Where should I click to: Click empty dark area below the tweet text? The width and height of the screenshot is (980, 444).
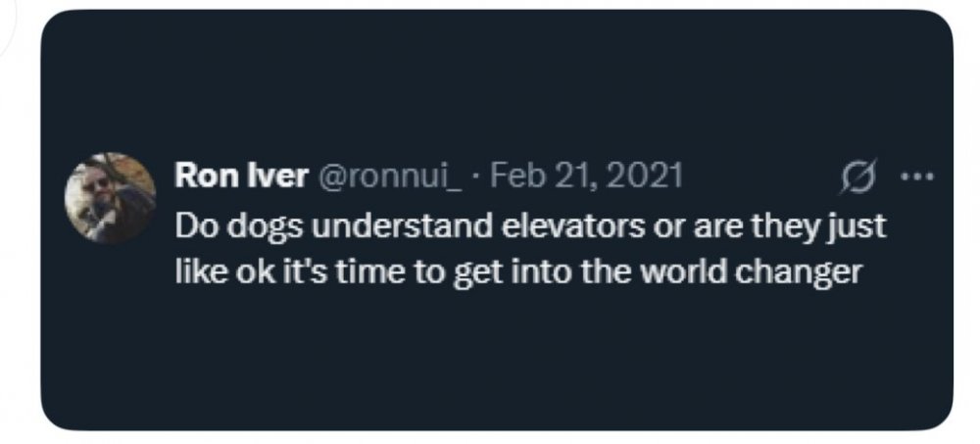click(x=490, y=363)
